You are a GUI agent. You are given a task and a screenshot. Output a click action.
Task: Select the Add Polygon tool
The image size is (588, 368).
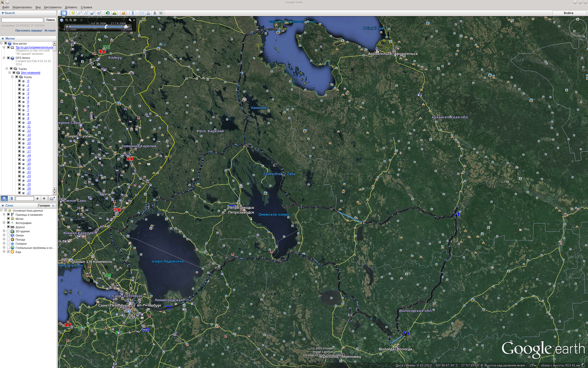pos(79,13)
